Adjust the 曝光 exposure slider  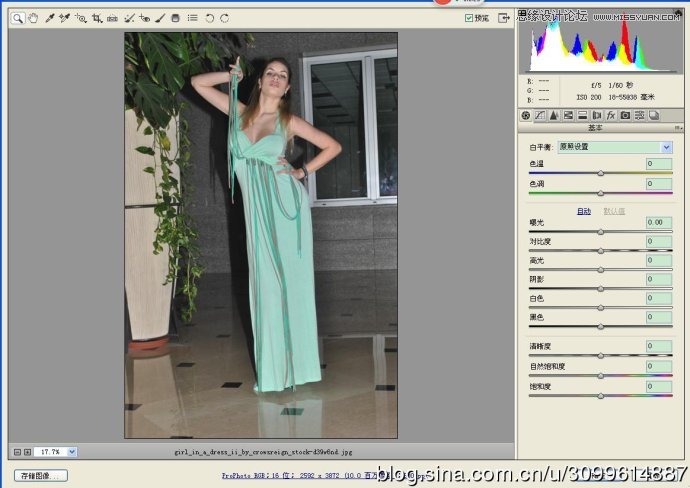point(601,232)
